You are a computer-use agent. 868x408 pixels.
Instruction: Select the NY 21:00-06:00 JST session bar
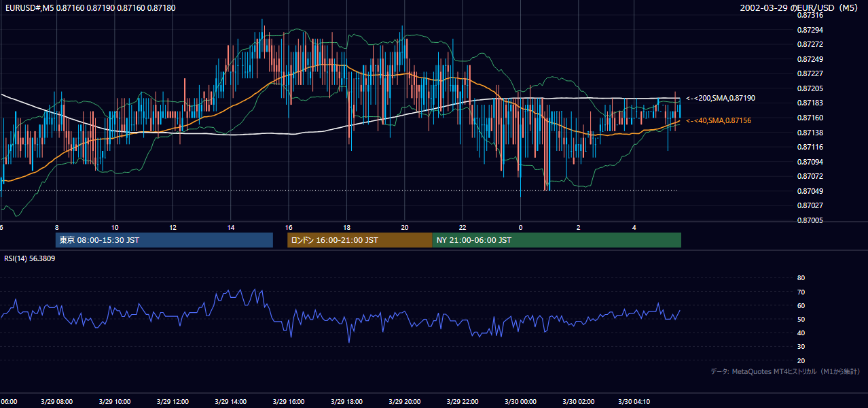point(556,240)
